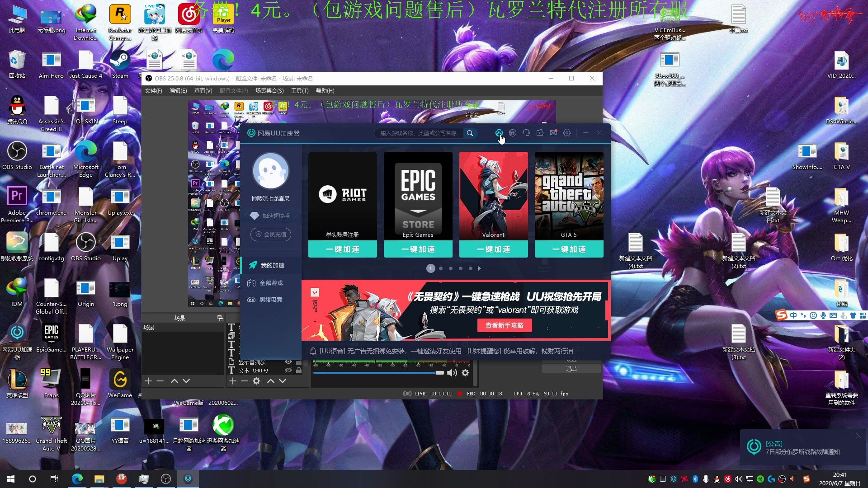
Task: Click the game name search field
Action: (418, 133)
